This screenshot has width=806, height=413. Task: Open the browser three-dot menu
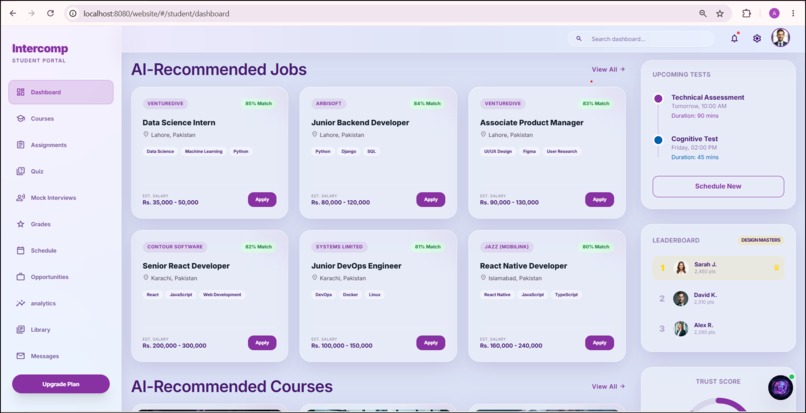[793, 13]
